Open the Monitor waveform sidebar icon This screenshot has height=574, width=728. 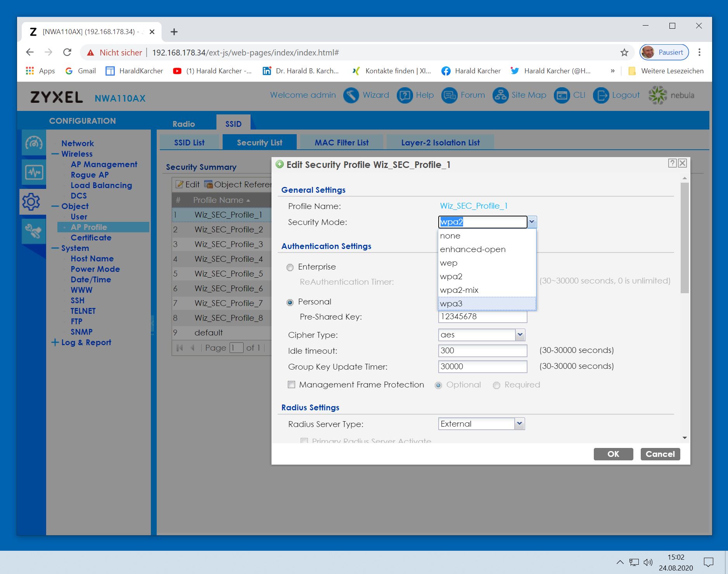point(34,172)
